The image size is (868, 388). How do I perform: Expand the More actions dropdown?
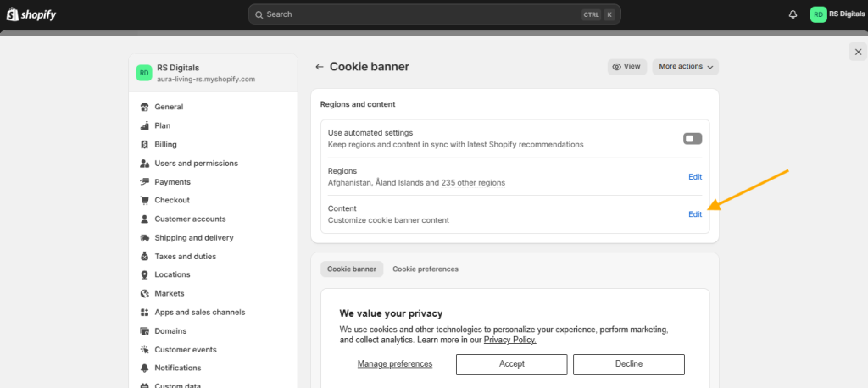pos(685,66)
